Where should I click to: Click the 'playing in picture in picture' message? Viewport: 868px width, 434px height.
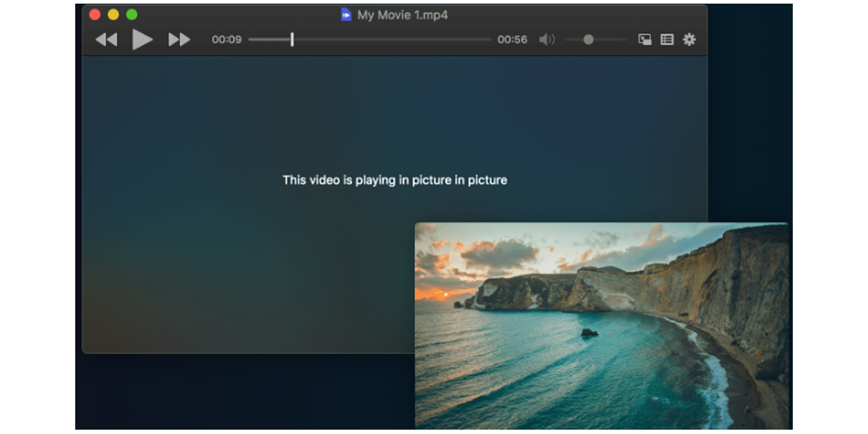[x=394, y=180]
